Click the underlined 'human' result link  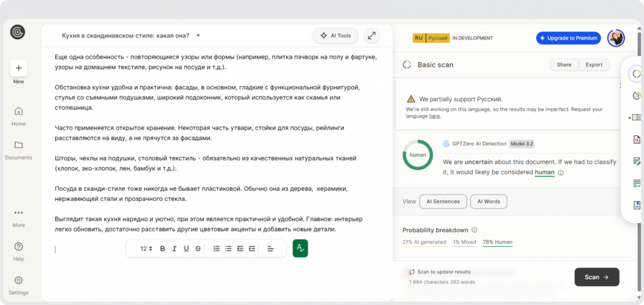(x=545, y=172)
